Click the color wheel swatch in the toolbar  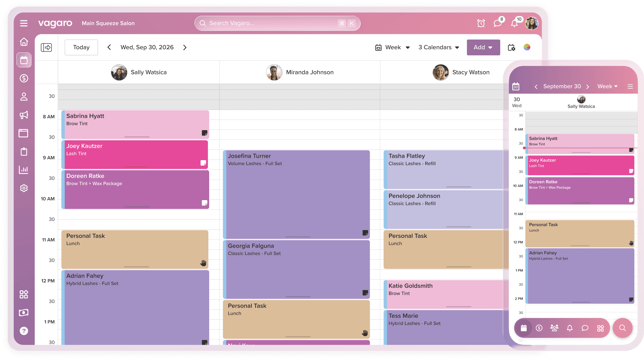527,47
